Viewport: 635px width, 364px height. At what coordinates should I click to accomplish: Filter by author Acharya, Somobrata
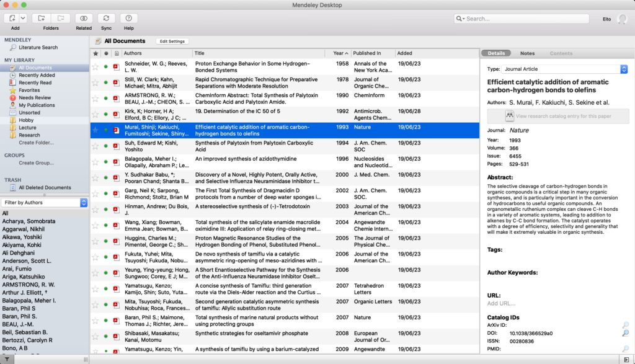29,221
